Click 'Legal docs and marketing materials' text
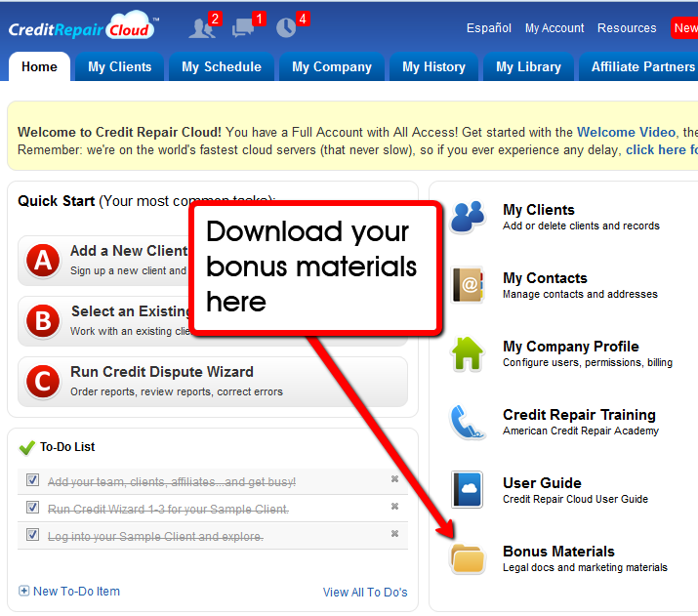The image size is (698, 616). click(585, 567)
